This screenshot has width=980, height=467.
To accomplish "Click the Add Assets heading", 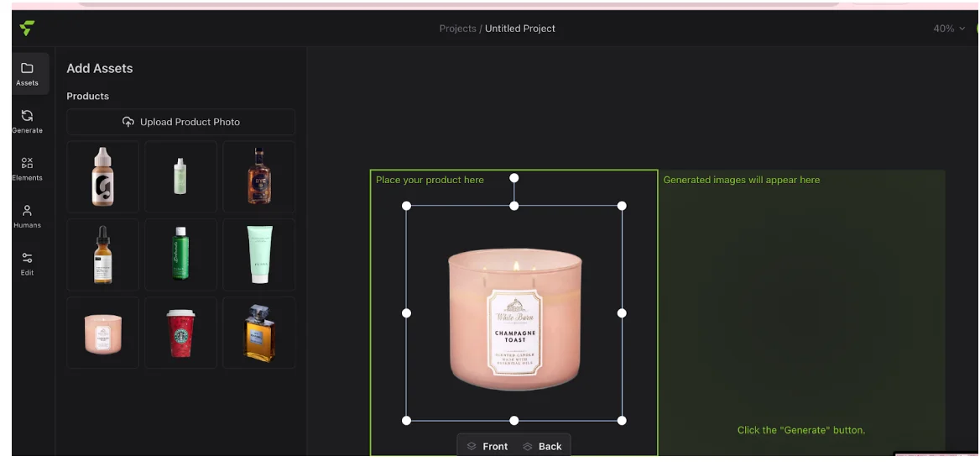I will (x=100, y=68).
